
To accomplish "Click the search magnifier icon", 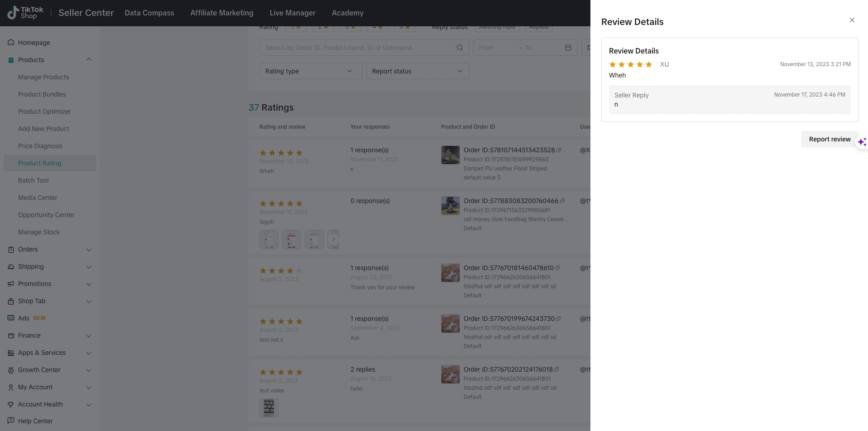I will [x=460, y=48].
